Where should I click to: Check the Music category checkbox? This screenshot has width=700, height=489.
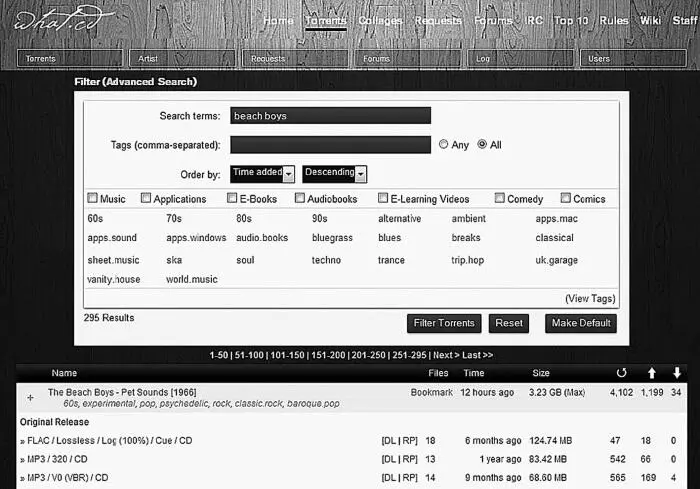click(x=92, y=198)
